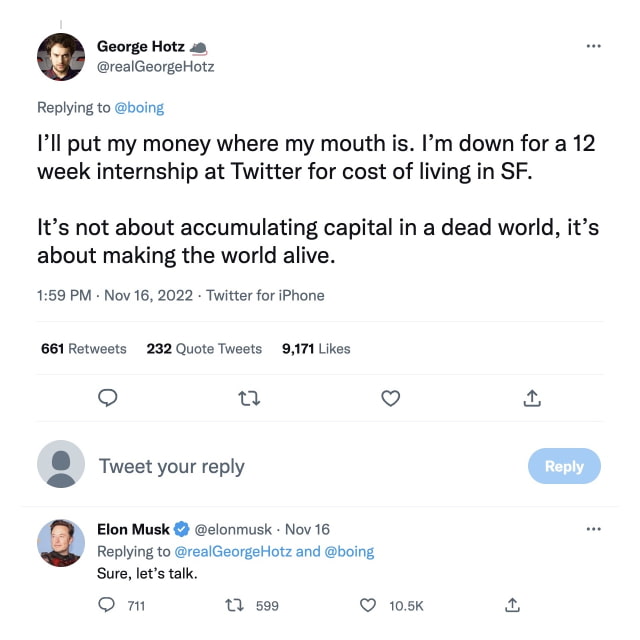Open more options on George Hotz's tweet
640x640 pixels.
coord(593,46)
